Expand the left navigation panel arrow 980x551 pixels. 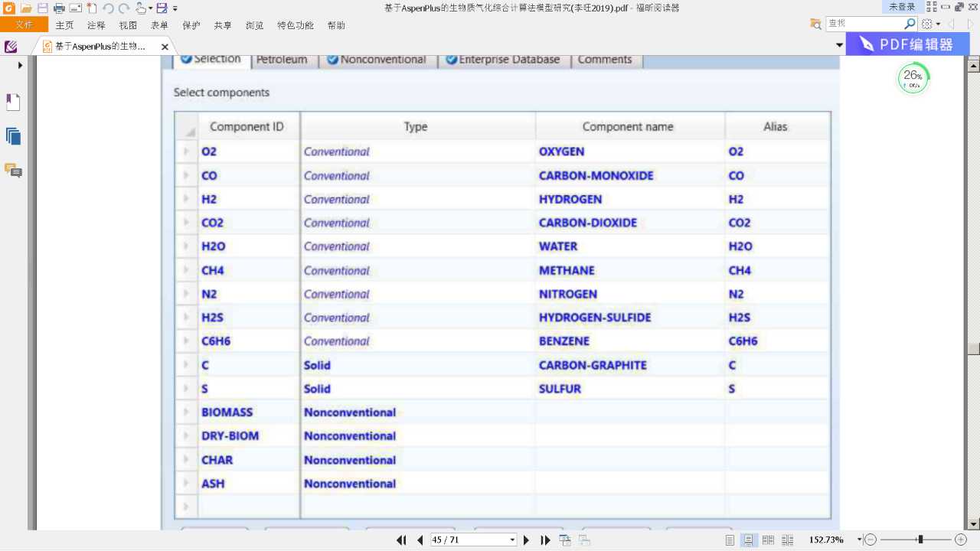click(20, 66)
